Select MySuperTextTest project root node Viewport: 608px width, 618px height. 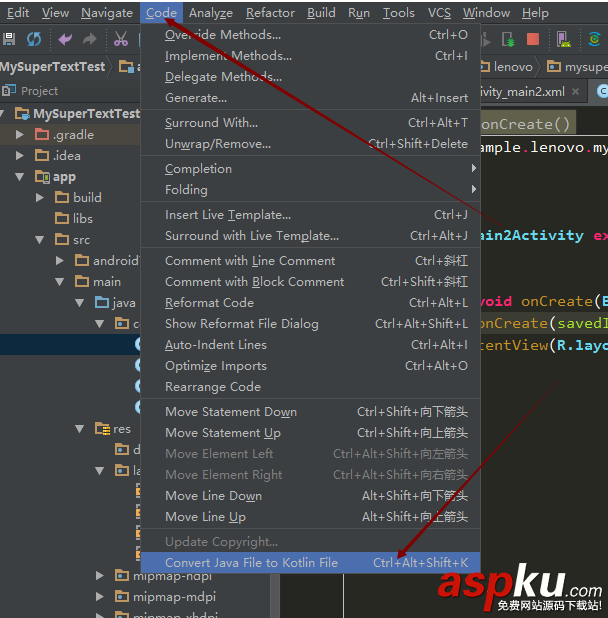tap(78, 114)
